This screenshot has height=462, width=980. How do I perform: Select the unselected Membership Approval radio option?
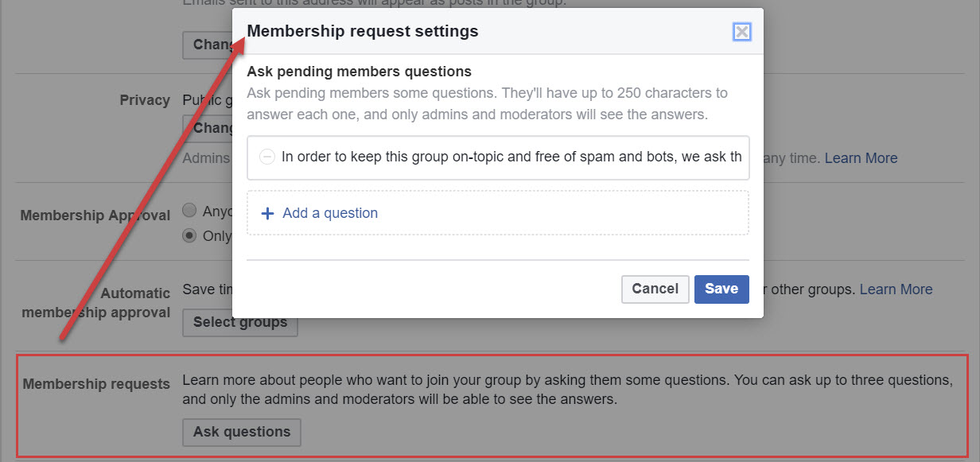pos(189,211)
